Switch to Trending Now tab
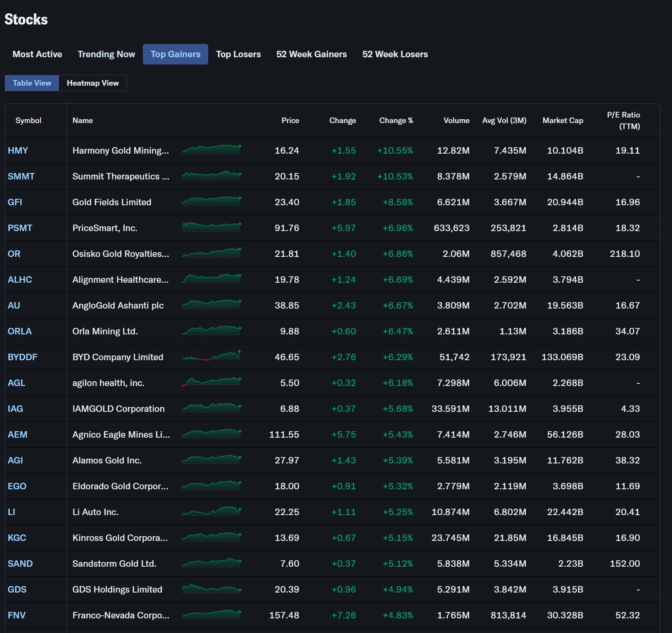Viewport: 672px width, 633px height. coord(106,54)
